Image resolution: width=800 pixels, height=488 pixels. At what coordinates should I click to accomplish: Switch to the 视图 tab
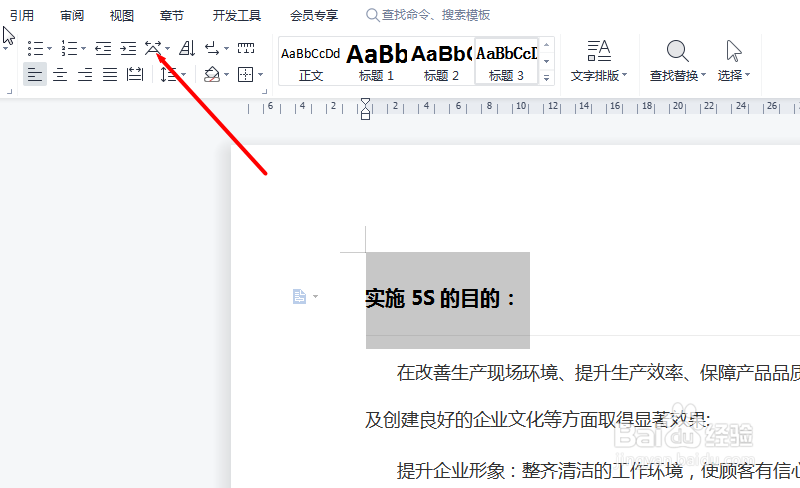pos(122,15)
